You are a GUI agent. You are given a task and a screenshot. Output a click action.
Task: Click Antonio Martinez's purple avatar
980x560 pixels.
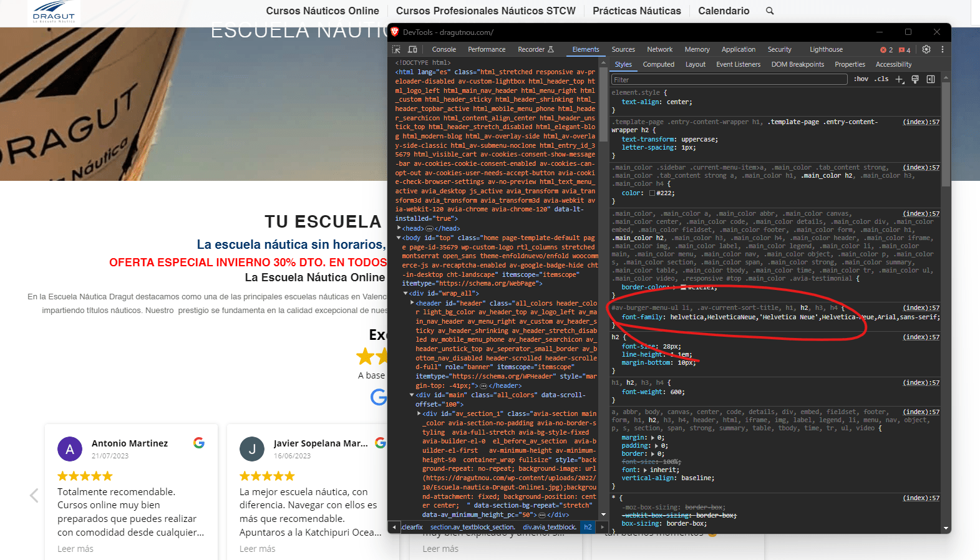70,449
